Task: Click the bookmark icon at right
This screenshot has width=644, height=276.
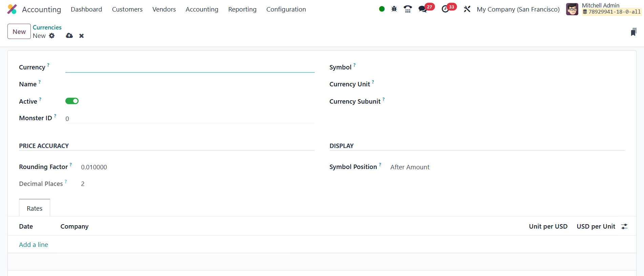Action: [633, 32]
